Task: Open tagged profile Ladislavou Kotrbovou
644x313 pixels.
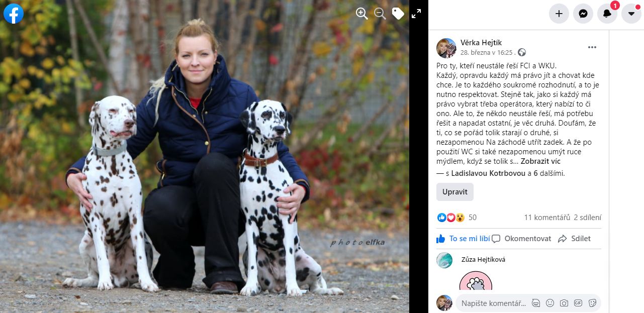Action: (488, 173)
